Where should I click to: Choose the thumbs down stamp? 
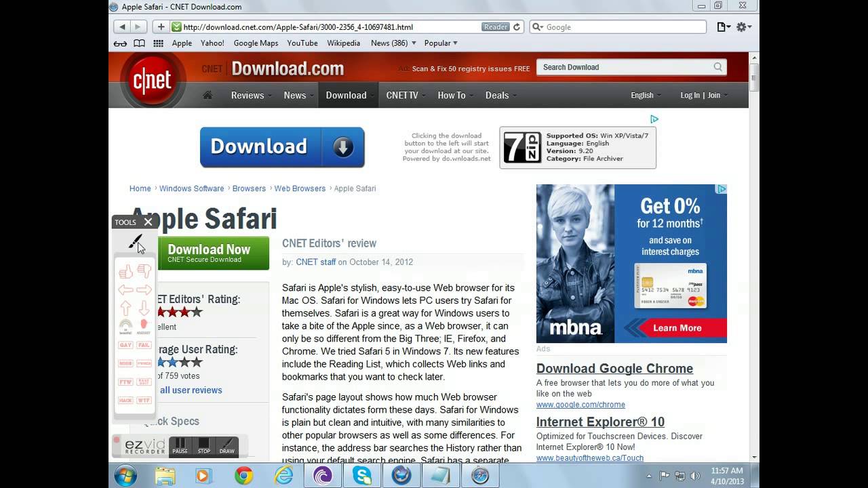click(x=144, y=271)
